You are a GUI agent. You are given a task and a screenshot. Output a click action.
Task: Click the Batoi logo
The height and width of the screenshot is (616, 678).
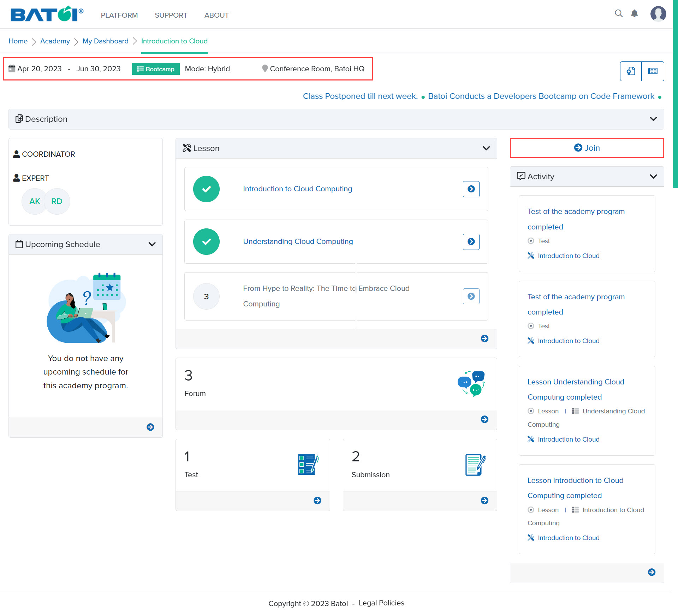(47, 14)
